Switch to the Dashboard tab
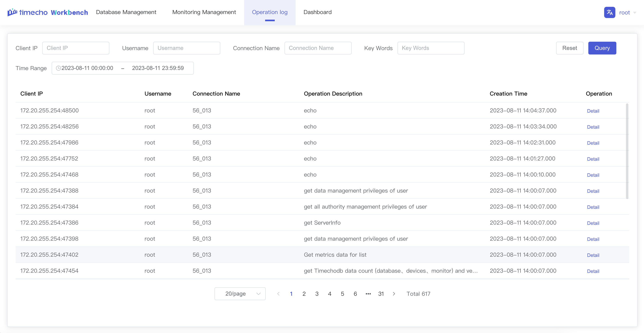The height and width of the screenshot is (333, 644). (318, 12)
